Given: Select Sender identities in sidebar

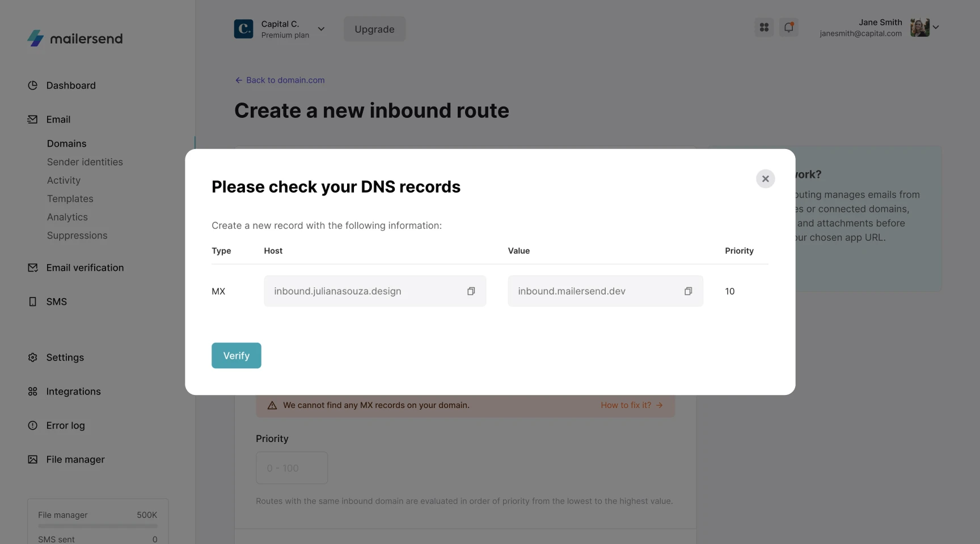Looking at the screenshot, I should [85, 162].
